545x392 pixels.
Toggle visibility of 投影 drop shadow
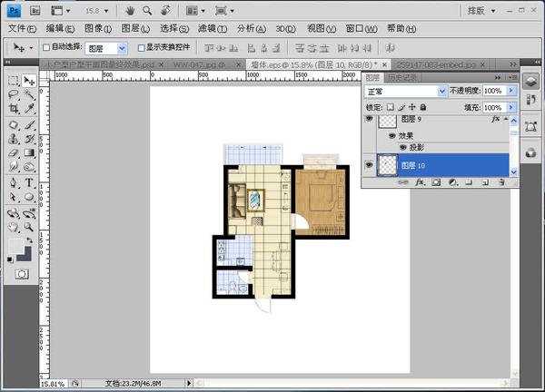[402, 147]
